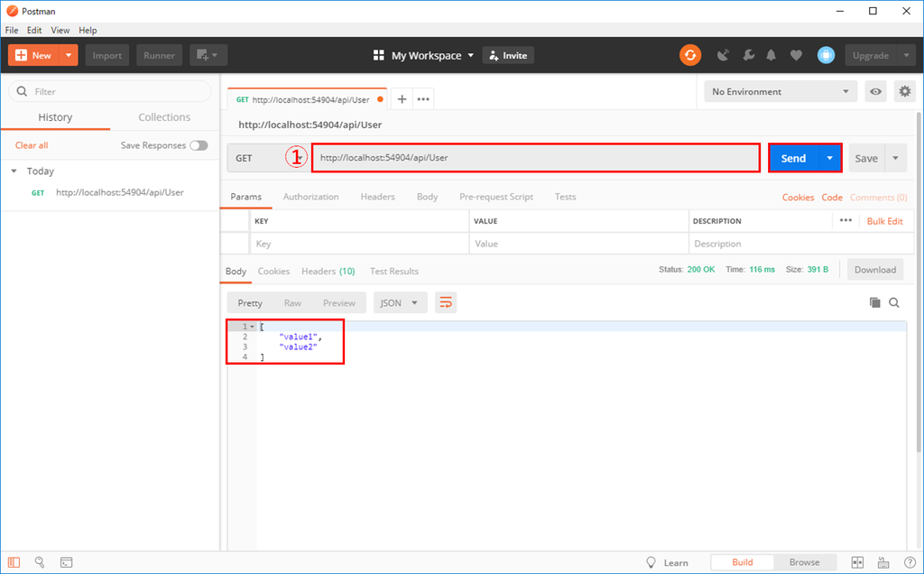Screen dimensions: 924x574
Task: Toggle the Save Responses switch
Action: click(x=199, y=145)
